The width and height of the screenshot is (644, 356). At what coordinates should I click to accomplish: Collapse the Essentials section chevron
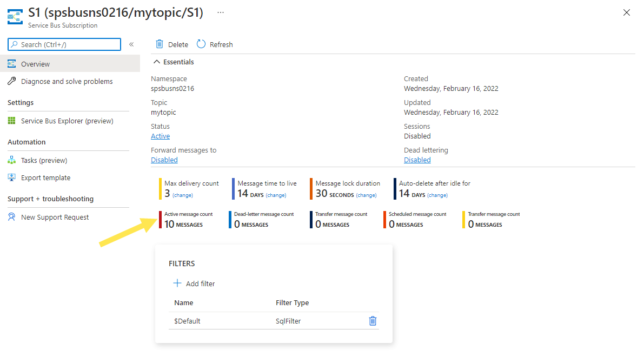(156, 62)
